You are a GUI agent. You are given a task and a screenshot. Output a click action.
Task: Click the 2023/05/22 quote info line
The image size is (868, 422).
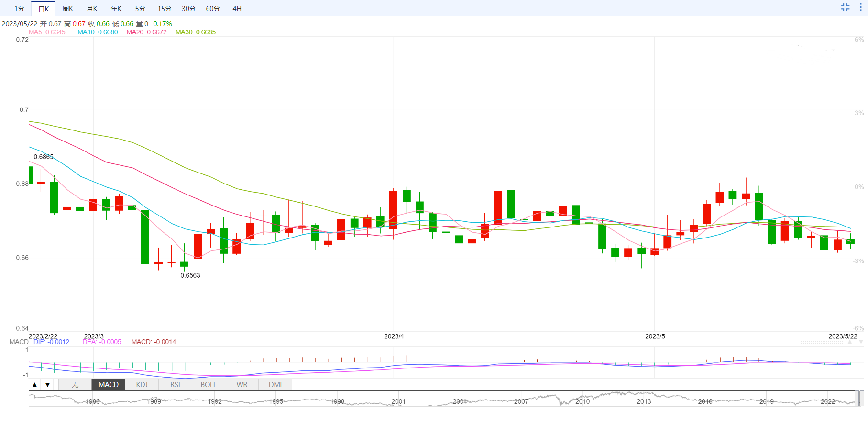tap(87, 23)
